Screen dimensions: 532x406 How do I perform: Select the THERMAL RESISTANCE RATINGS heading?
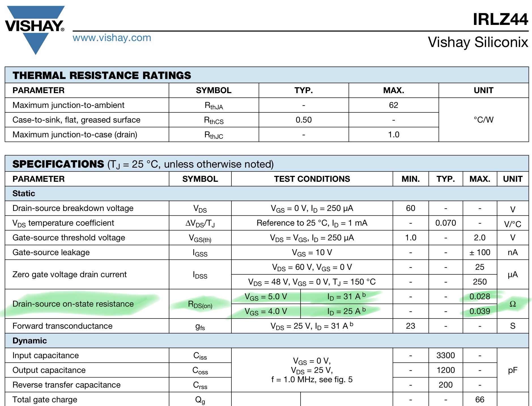coord(102,75)
